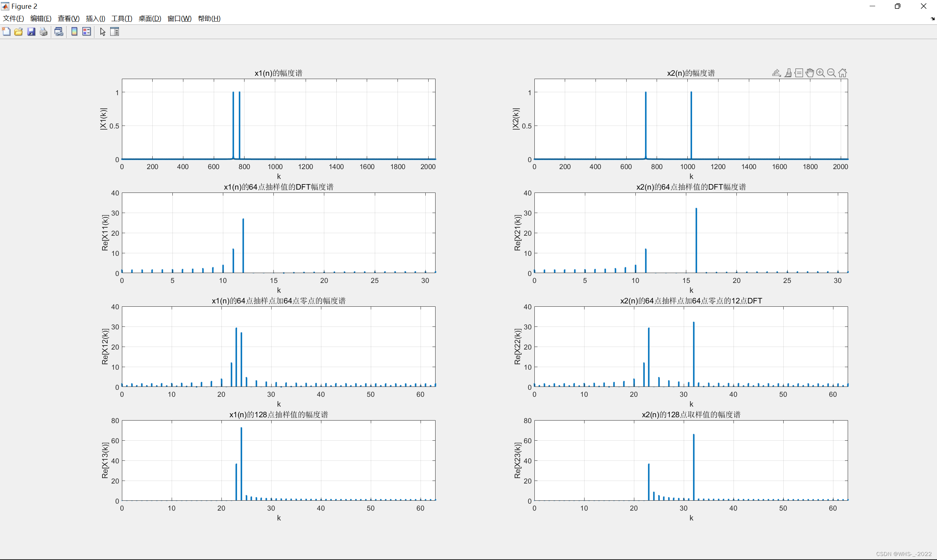Insert Legend using toolbar icon
The width and height of the screenshot is (937, 560).
(x=87, y=32)
